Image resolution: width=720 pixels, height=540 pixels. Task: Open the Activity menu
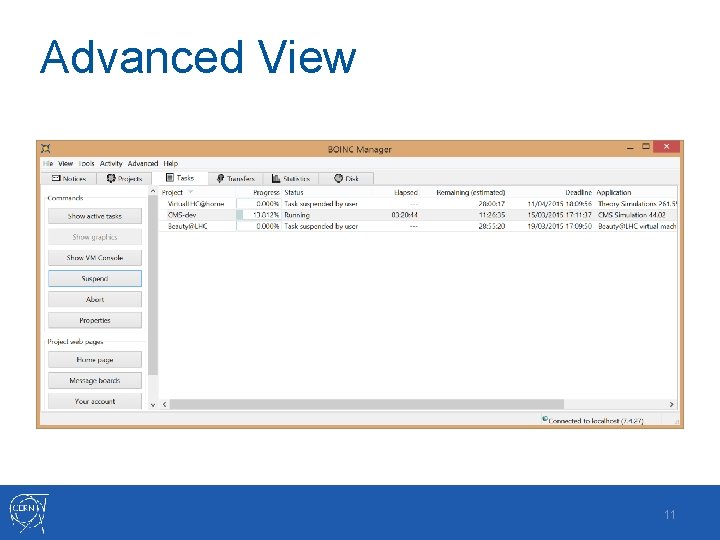coord(111,163)
